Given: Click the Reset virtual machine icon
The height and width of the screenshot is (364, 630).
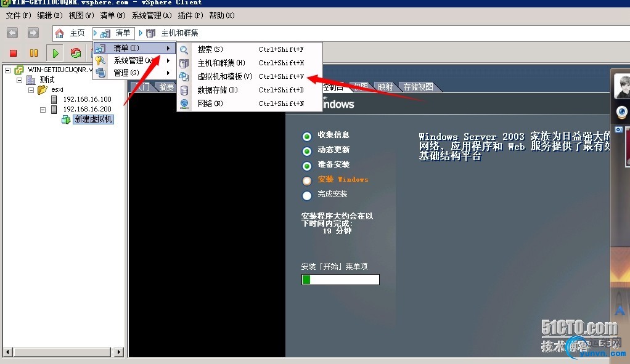Looking at the screenshot, I should tap(76, 53).
